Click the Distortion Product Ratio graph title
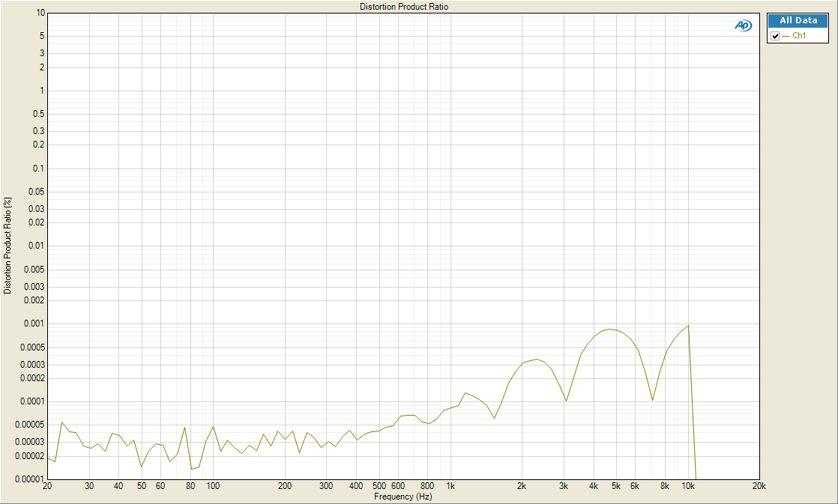The image size is (838, 504). pyautogui.click(x=404, y=7)
